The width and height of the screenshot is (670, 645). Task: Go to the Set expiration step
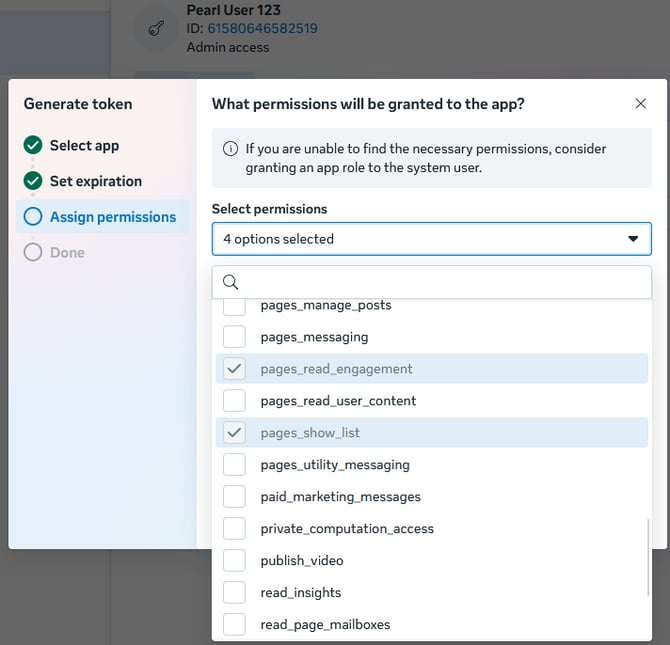click(96, 182)
